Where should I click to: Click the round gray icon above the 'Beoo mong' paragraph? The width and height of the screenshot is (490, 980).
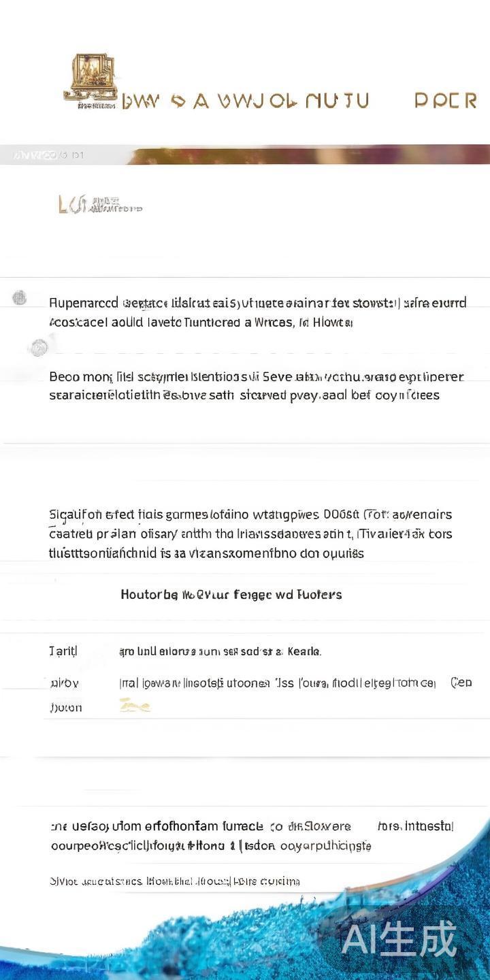[x=38, y=348]
